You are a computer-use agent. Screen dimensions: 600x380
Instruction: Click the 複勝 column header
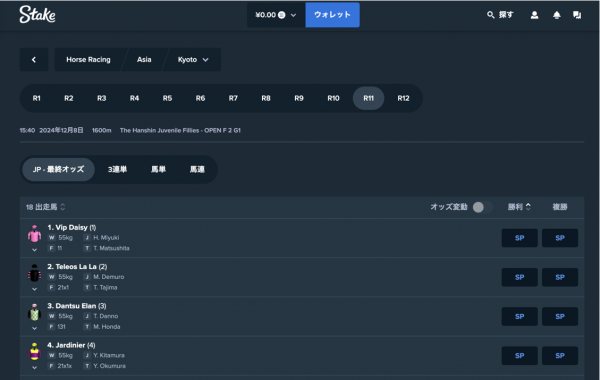point(560,207)
